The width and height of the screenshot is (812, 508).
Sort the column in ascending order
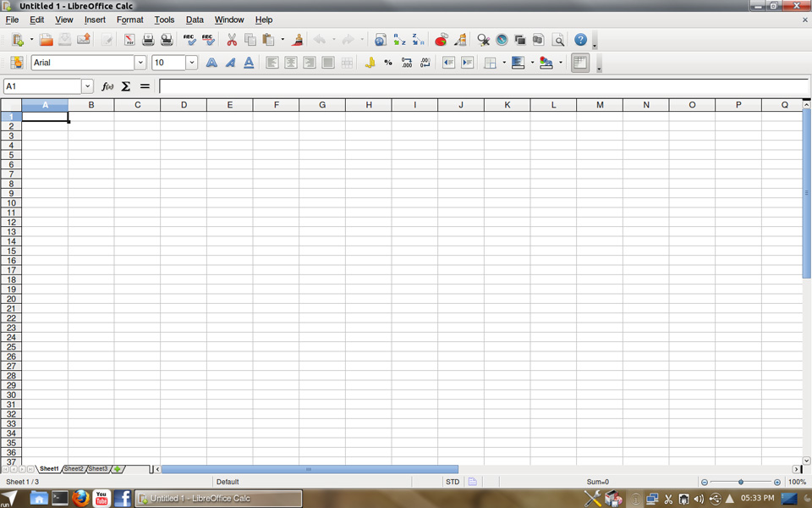tap(399, 40)
